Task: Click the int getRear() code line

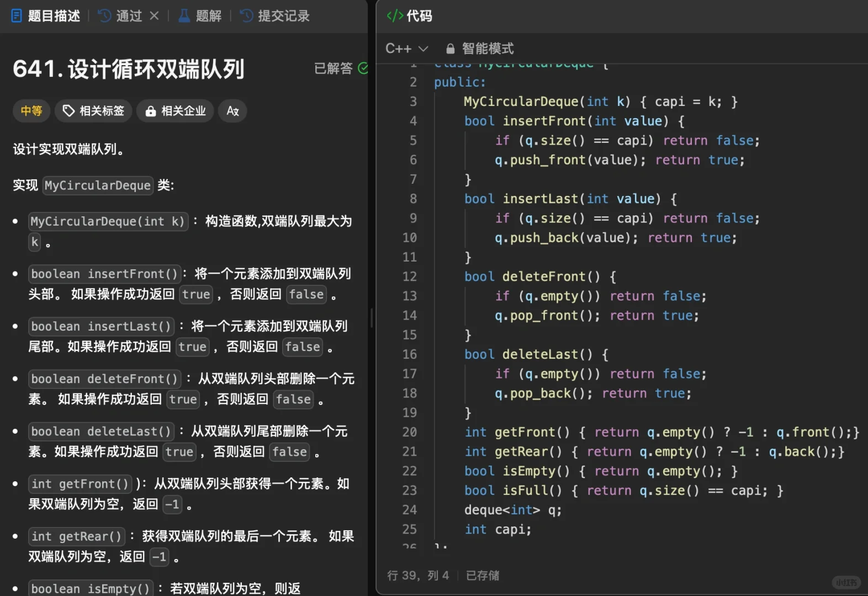Action: (x=654, y=451)
